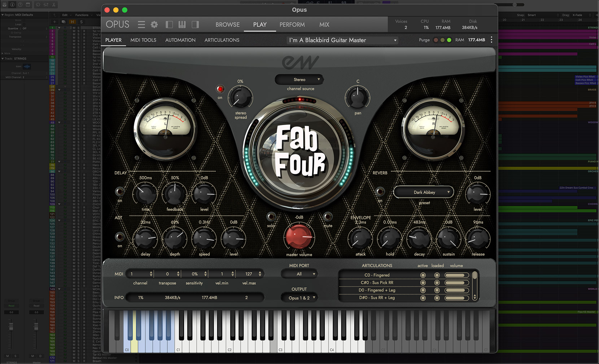Click the Purge button

(424, 40)
